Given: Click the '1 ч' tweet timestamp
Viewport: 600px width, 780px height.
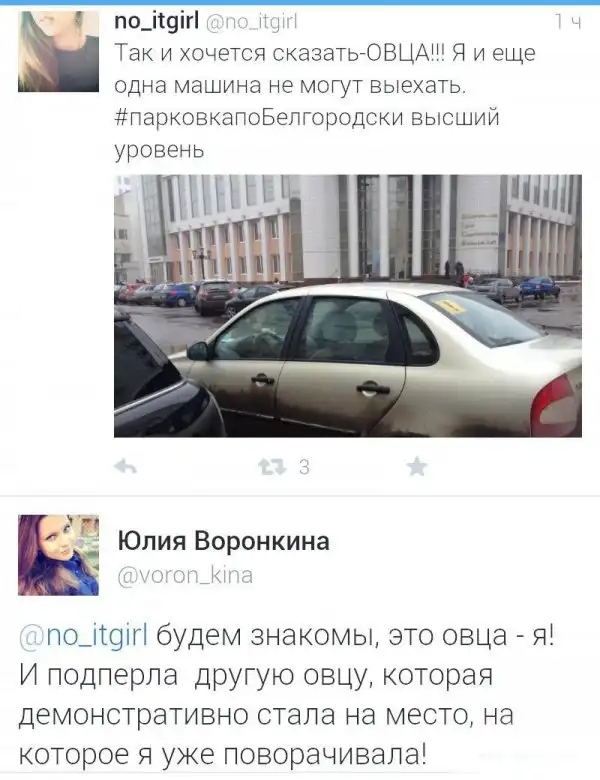Looking at the screenshot, I should pos(568,22).
